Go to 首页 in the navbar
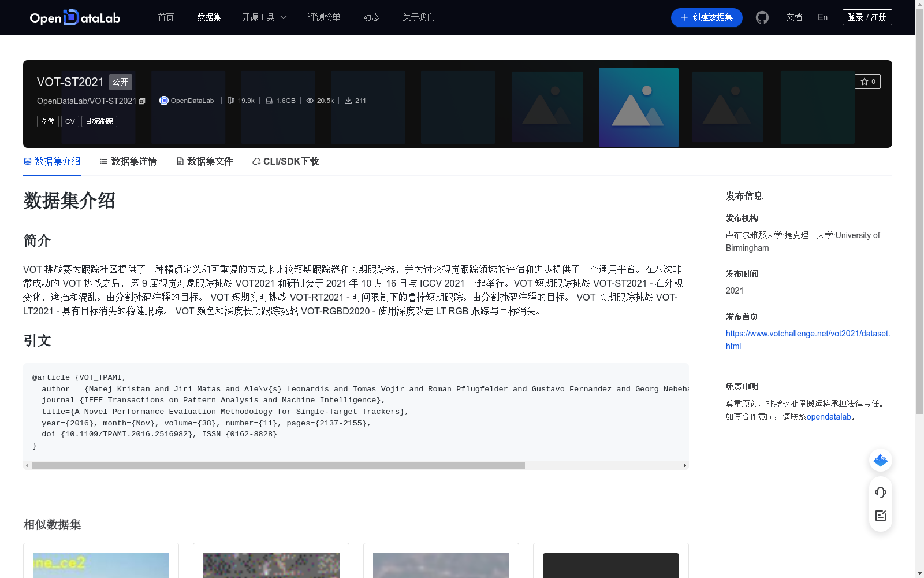924x578 pixels. point(166,17)
